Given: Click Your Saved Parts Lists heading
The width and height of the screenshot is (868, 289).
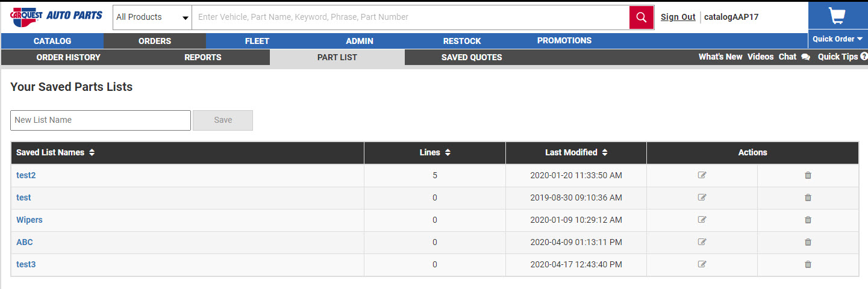Looking at the screenshot, I should [x=72, y=87].
